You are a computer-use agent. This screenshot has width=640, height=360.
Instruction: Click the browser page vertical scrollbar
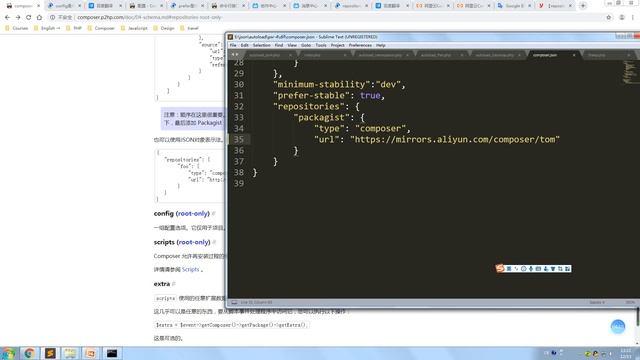click(x=638, y=317)
